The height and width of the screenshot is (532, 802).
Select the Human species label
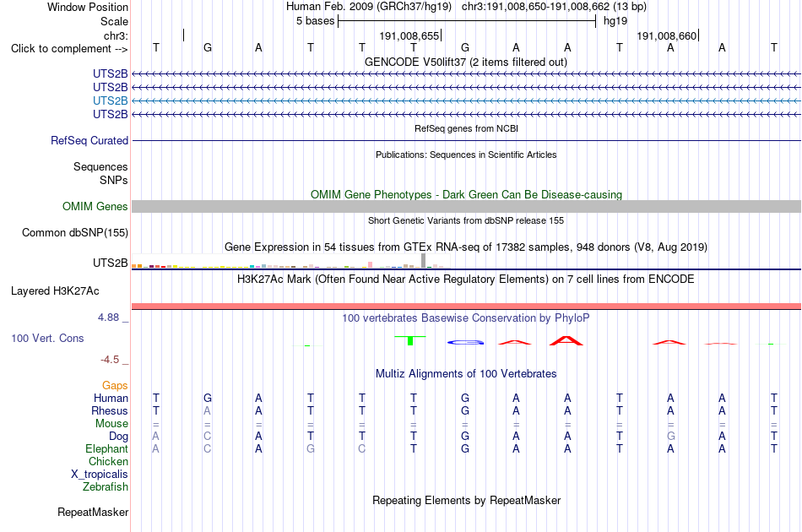[111, 398]
